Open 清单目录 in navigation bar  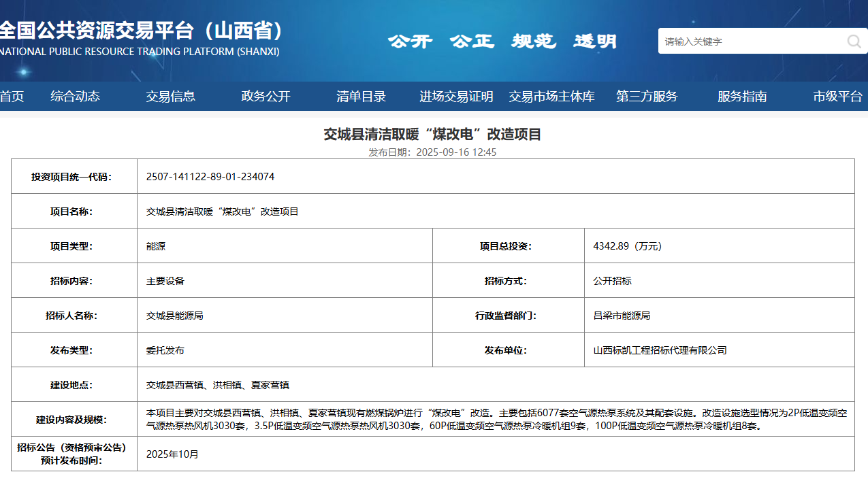pyautogui.click(x=361, y=97)
